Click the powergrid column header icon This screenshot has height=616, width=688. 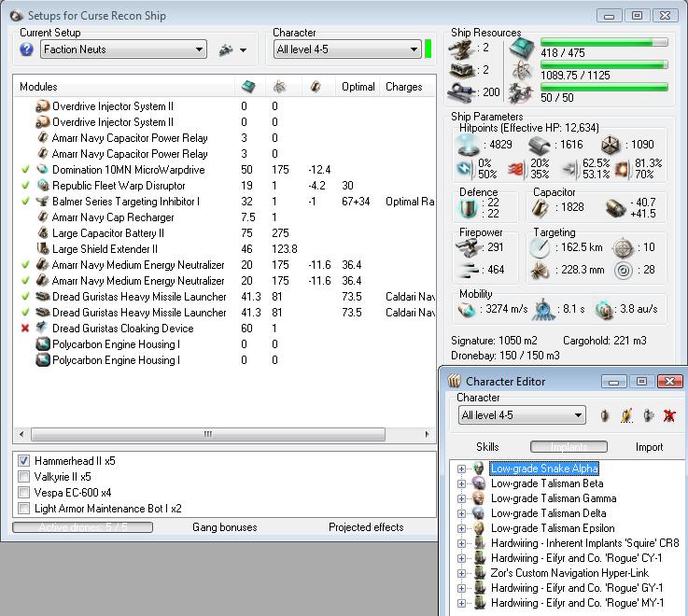point(279,87)
